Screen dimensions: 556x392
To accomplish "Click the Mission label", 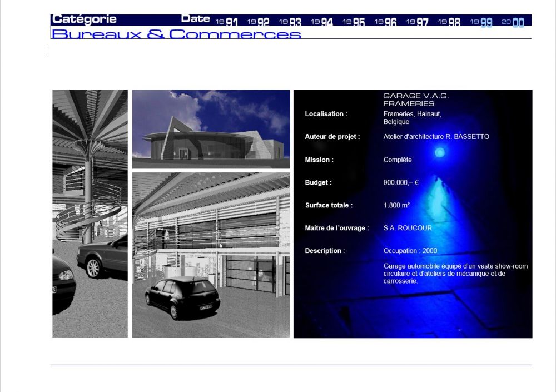I will coord(319,160).
